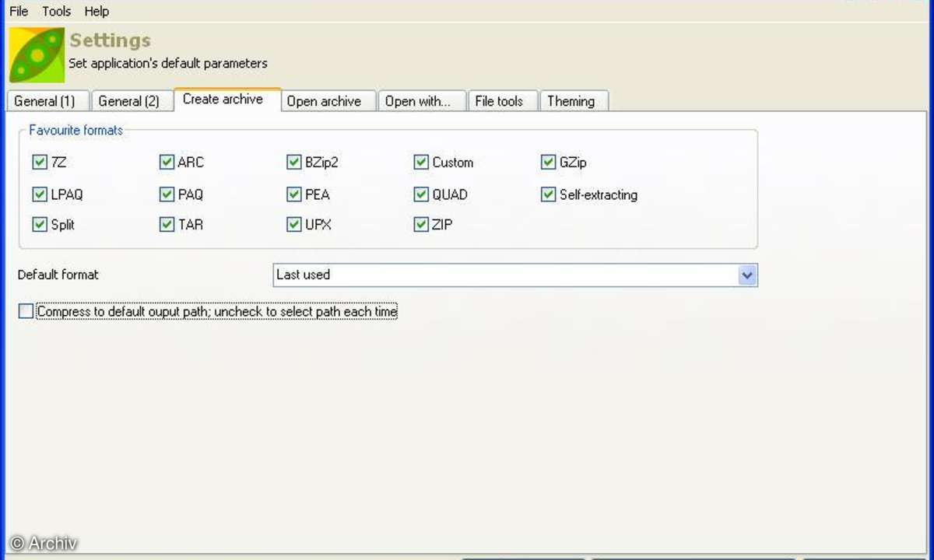
Task: Expand the Default format dropdown arrow
Action: 747,275
